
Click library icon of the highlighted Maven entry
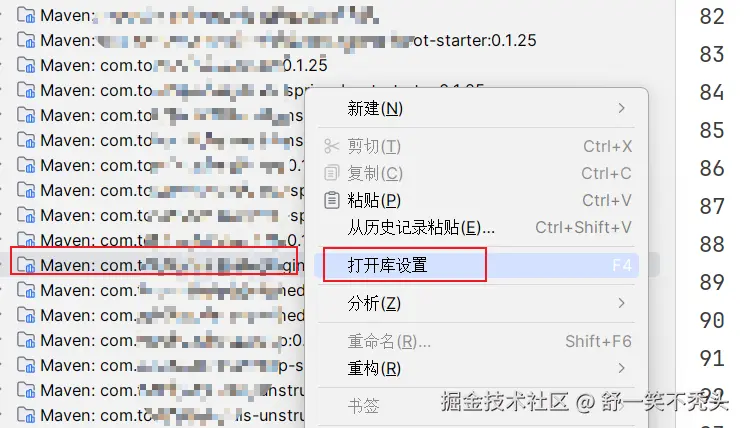coord(26,265)
